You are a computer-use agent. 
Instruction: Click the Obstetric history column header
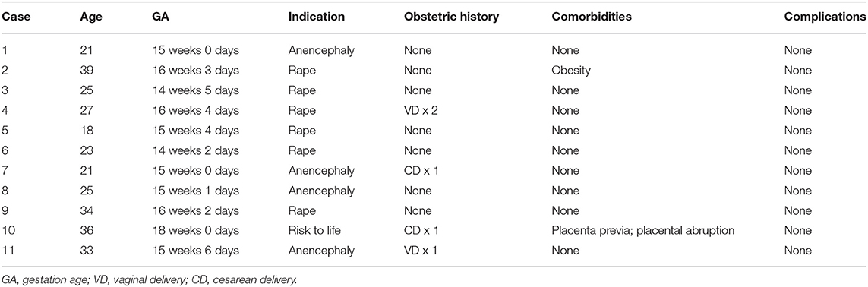point(452,17)
